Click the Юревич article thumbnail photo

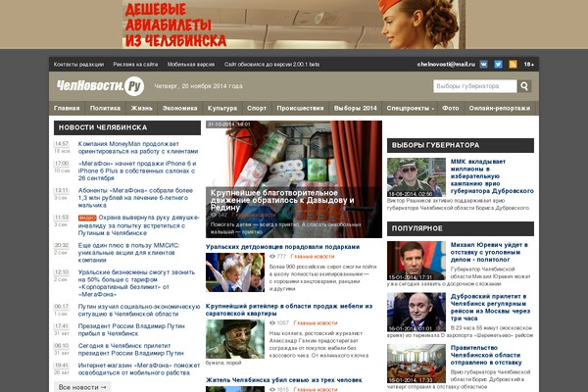coord(416,261)
